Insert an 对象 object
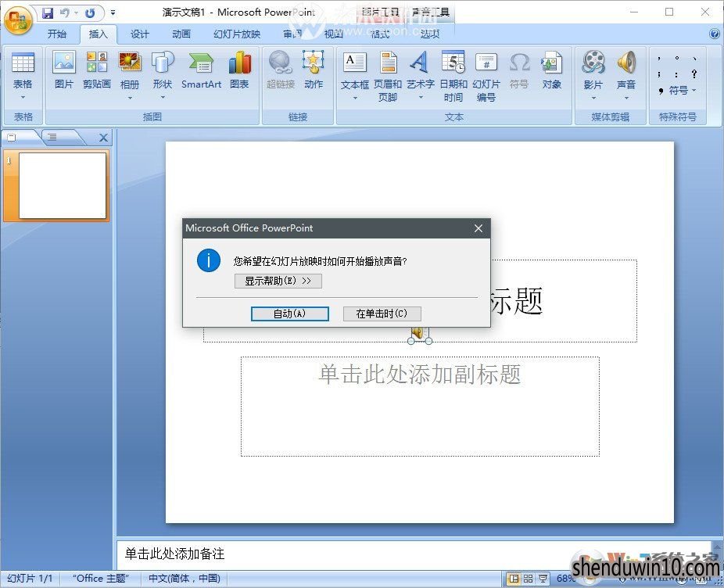This screenshot has width=724, height=588. (x=552, y=70)
